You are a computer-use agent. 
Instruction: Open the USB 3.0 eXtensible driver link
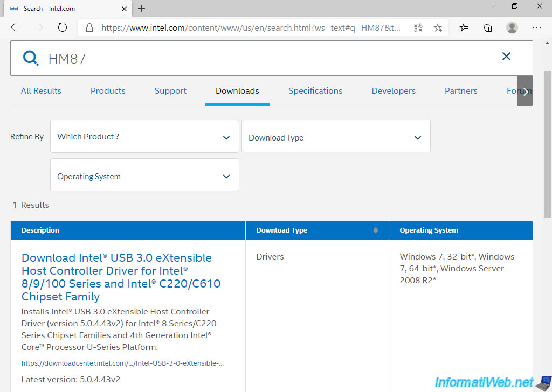click(121, 277)
